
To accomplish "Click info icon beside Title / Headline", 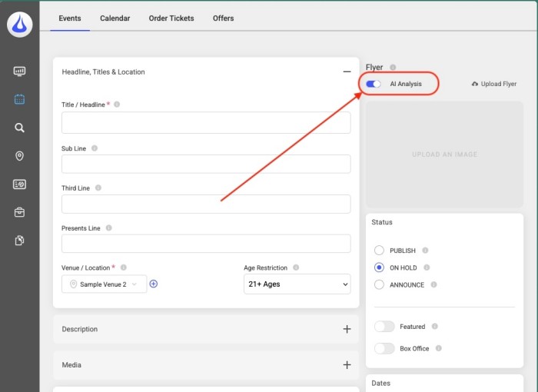I will pos(117,105).
